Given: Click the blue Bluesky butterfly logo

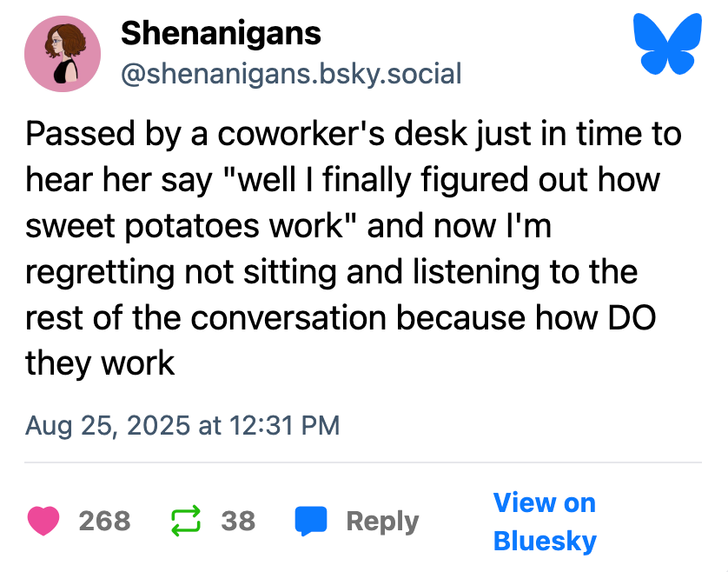Looking at the screenshot, I should coord(668,43).
